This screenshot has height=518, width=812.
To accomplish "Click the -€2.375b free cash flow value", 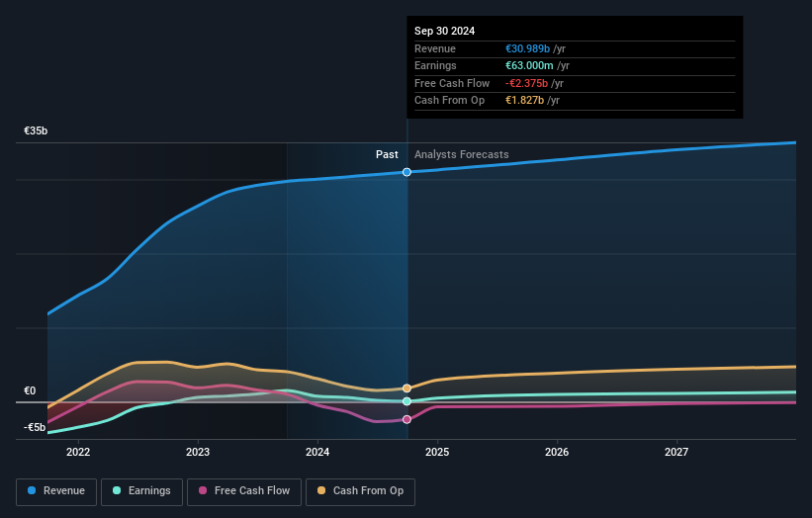I will [526, 83].
